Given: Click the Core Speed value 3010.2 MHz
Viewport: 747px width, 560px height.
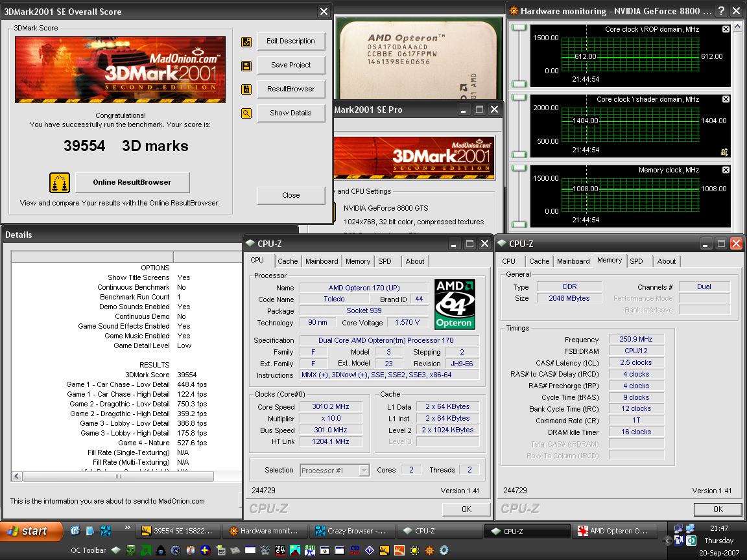Looking at the screenshot, I should (x=331, y=406).
